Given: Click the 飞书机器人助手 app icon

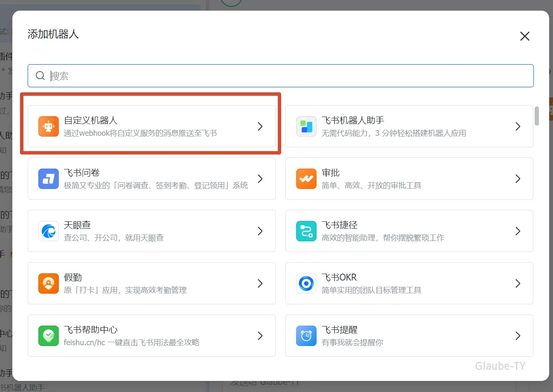Looking at the screenshot, I should 306,126.
